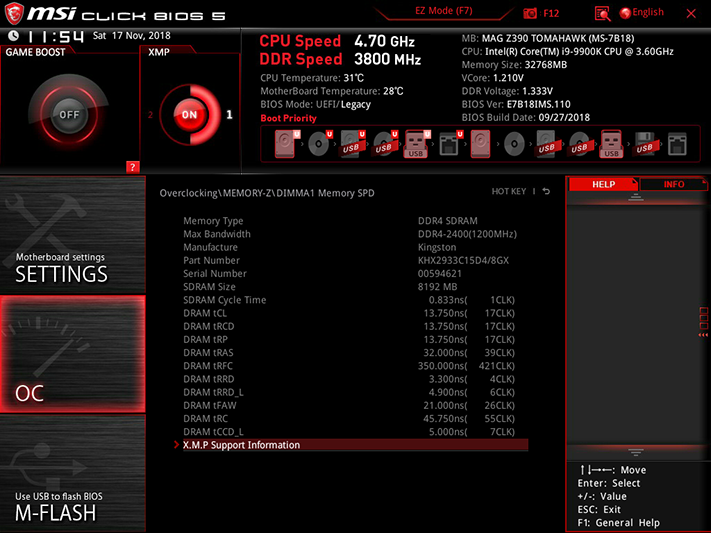Click Serial Number 00594621 value
711x533 pixels.
coord(439,274)
